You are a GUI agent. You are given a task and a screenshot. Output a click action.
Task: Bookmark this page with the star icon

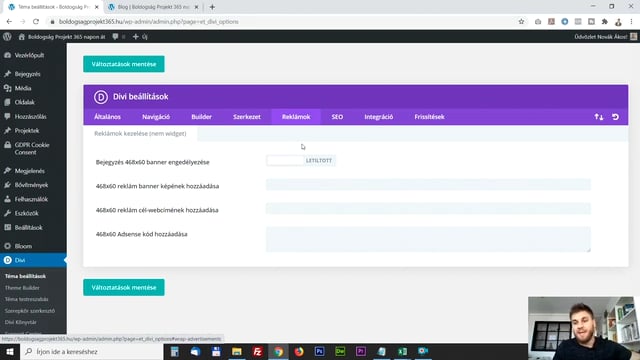pyautogui.click(x=521, y=22)
